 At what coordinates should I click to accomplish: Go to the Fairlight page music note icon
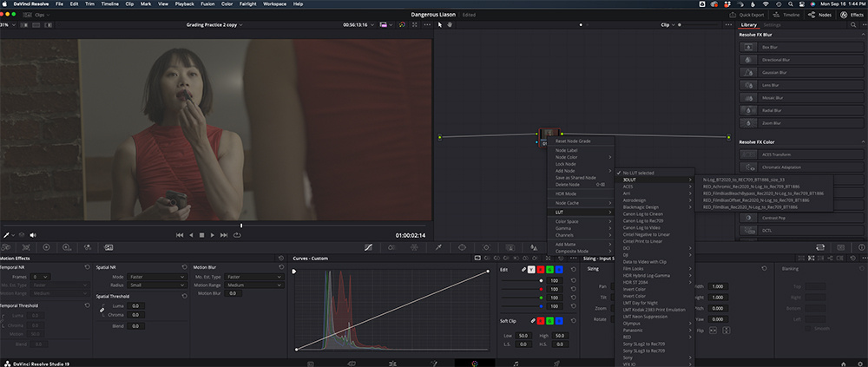(516, 364)
